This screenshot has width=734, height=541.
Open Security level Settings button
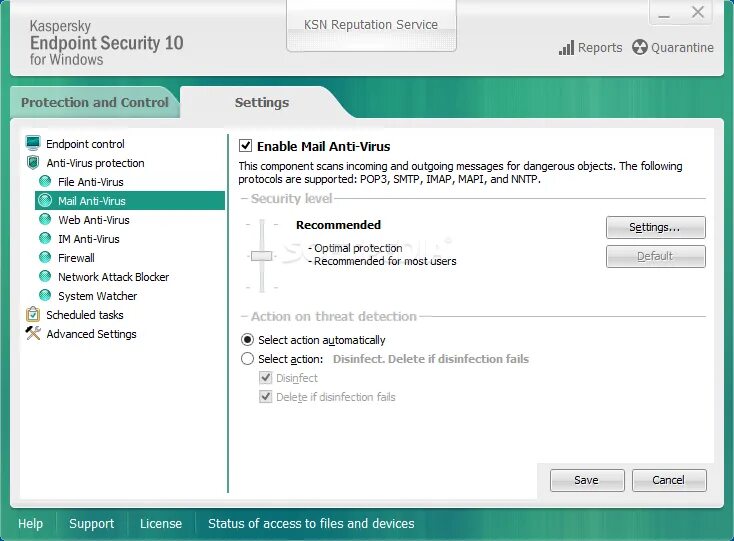(x=655, y=227)
